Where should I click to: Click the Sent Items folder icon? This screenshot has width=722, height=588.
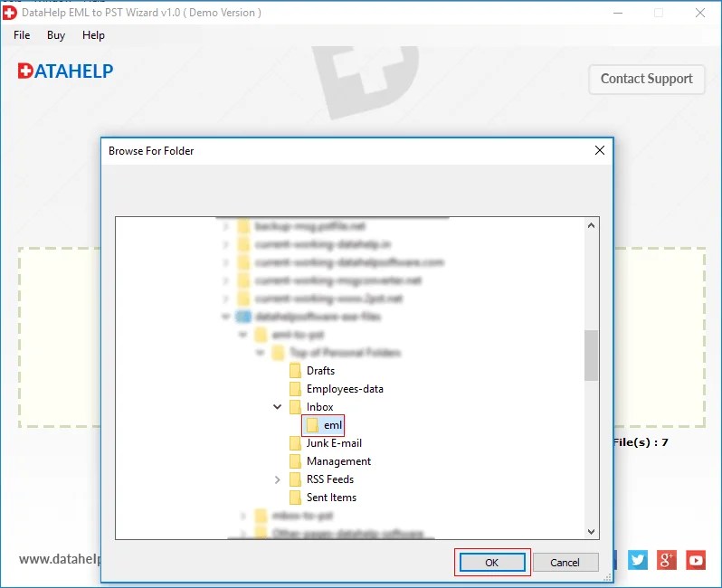point(295,498)
